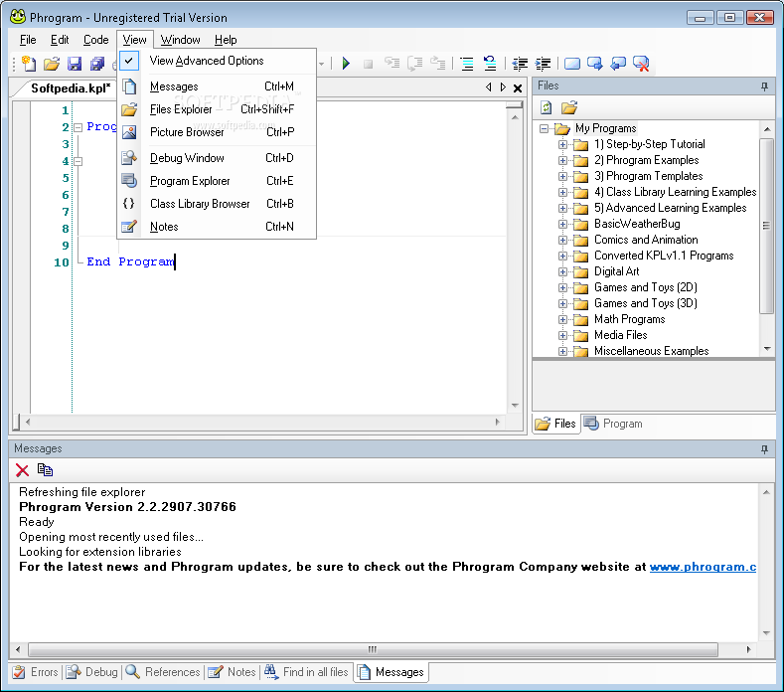Open the File menu
The height and width of the screenshot is (692, 784).
tap(28, 40)
